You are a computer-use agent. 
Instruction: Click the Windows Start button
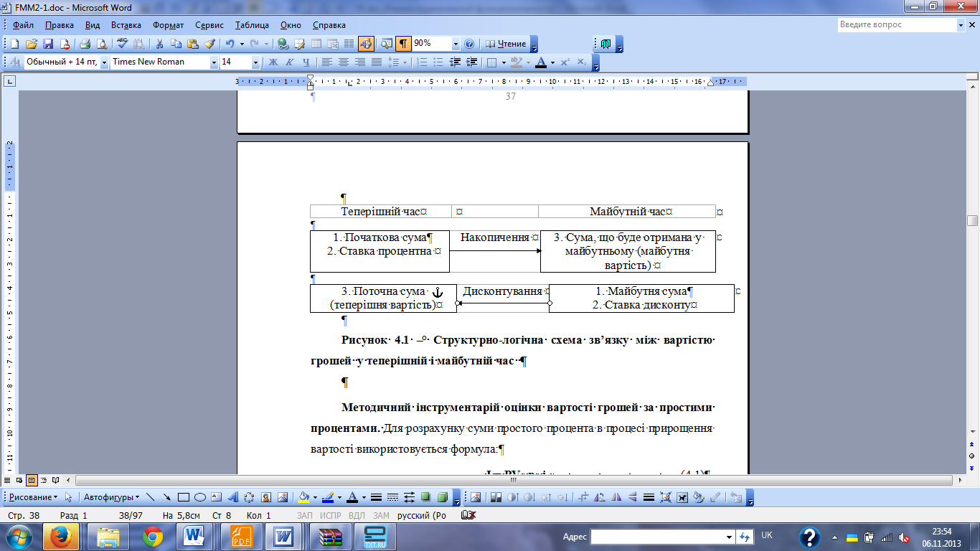(x=19, y=536)
